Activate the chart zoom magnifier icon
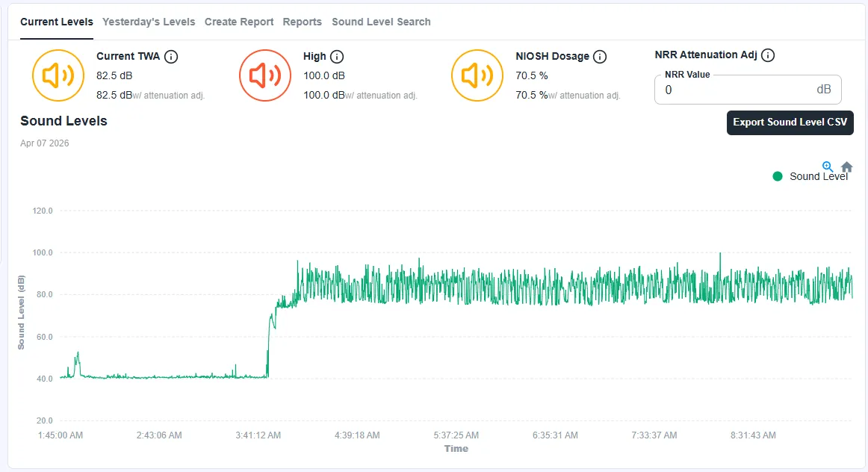 828,167
